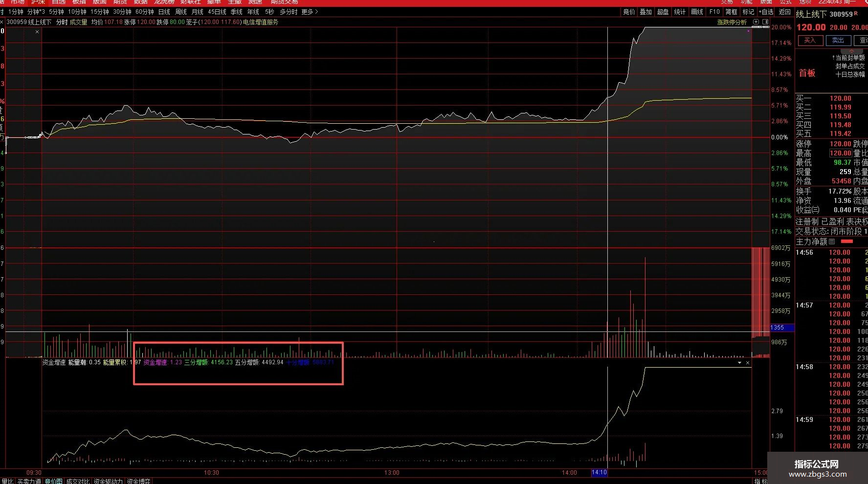Select the 多分时 multi-day view
The image size is (868, 484).
(x=289, y=12)
